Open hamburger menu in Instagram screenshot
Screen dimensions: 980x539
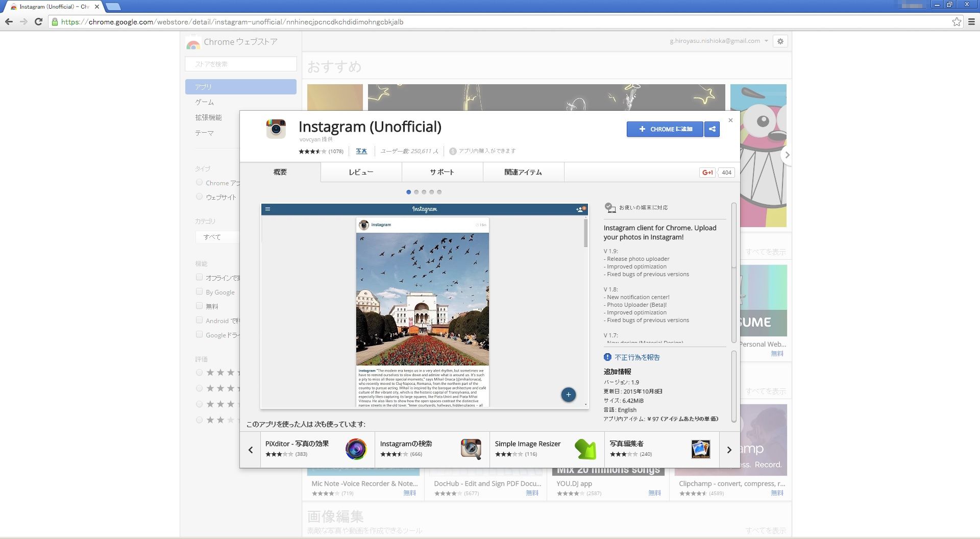pyautogui.click(x=267, y=209)
